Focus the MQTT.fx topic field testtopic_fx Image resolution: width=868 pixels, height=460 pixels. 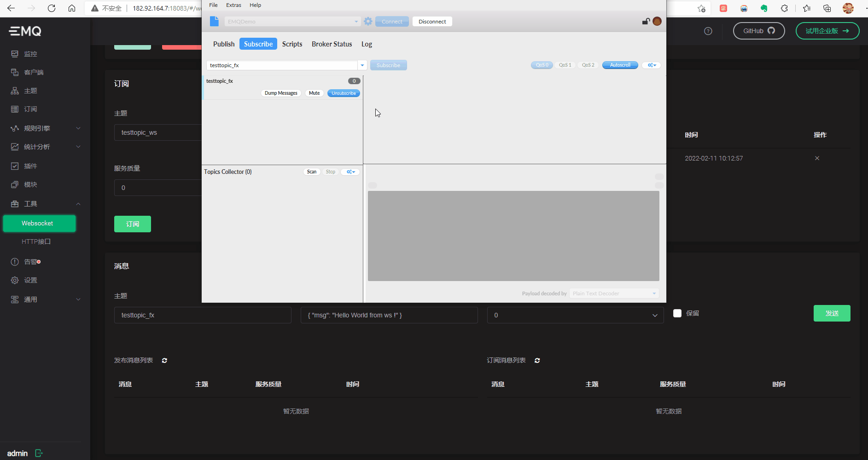pos(282,65)
